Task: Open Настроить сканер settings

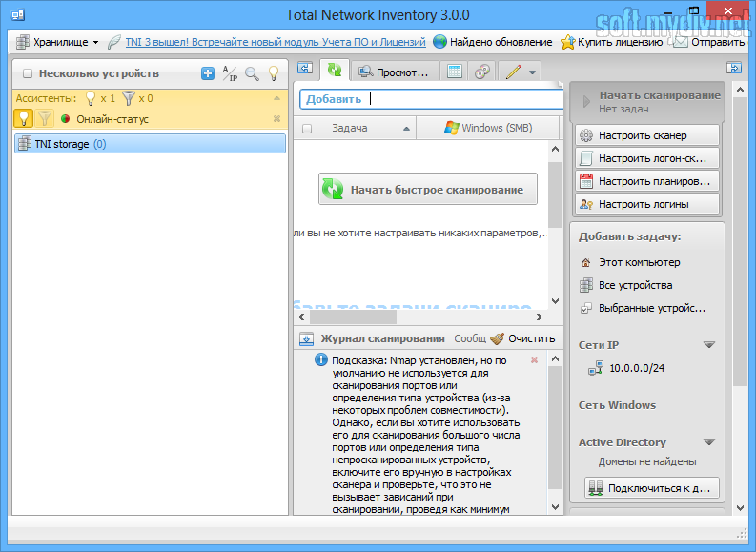Action: 647,135
